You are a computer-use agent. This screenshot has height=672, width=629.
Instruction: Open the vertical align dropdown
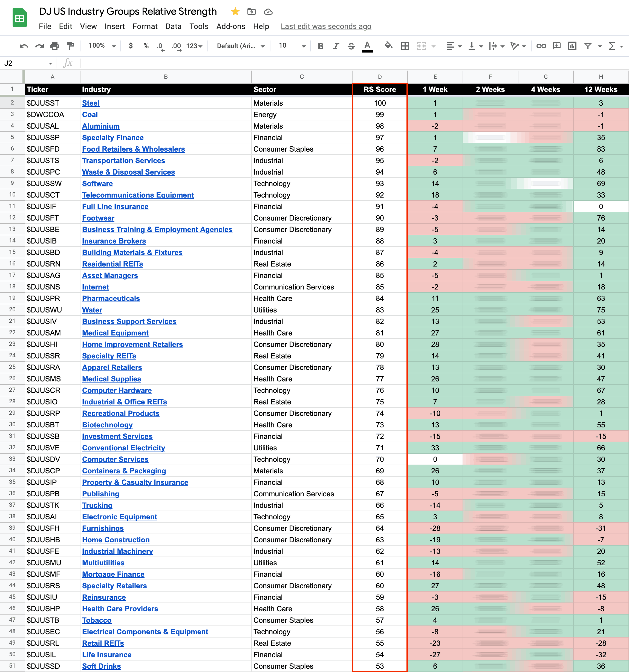pos(475,46)
